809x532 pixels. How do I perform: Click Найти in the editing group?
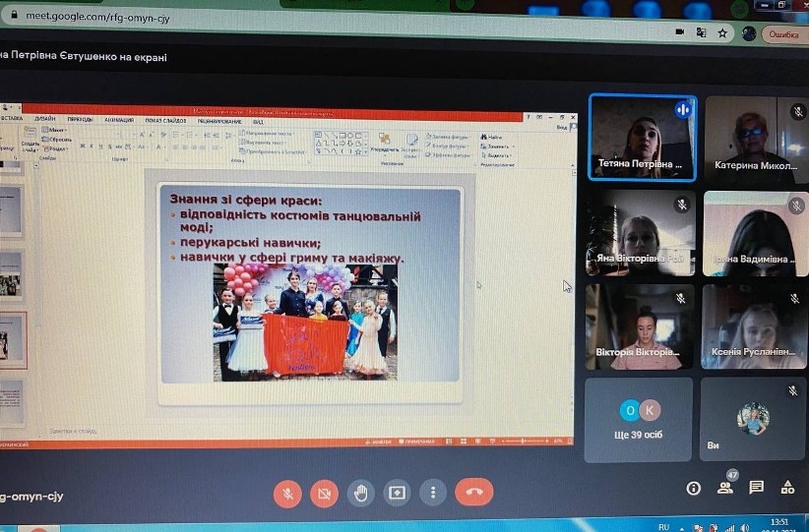[x=491, y=137]
